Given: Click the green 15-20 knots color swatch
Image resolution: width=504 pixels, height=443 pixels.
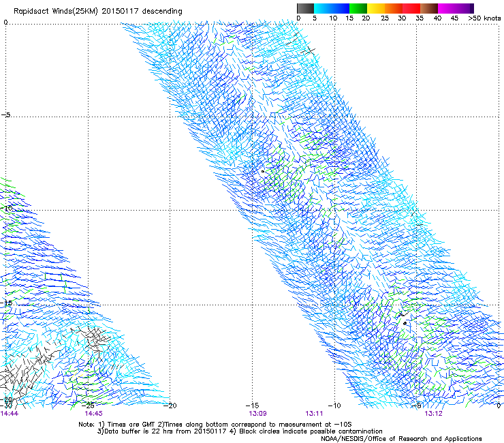Looking at the screenshot, I should 358,8.
